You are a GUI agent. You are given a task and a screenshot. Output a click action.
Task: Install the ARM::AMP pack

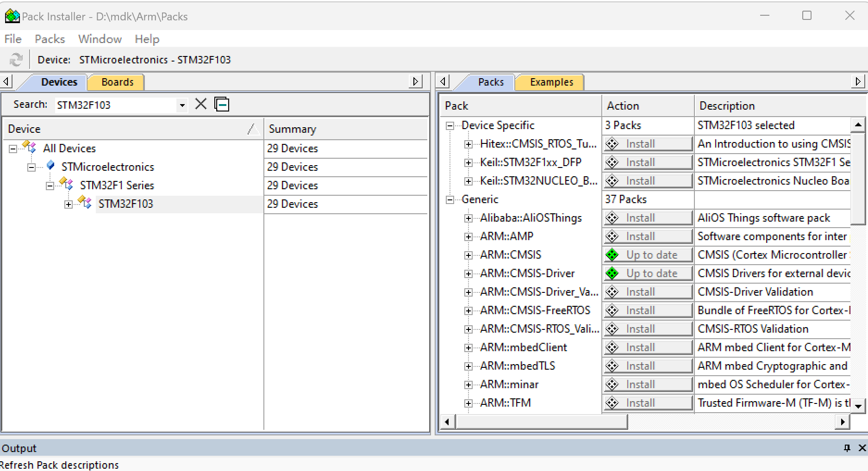click(x=648, y=236)
